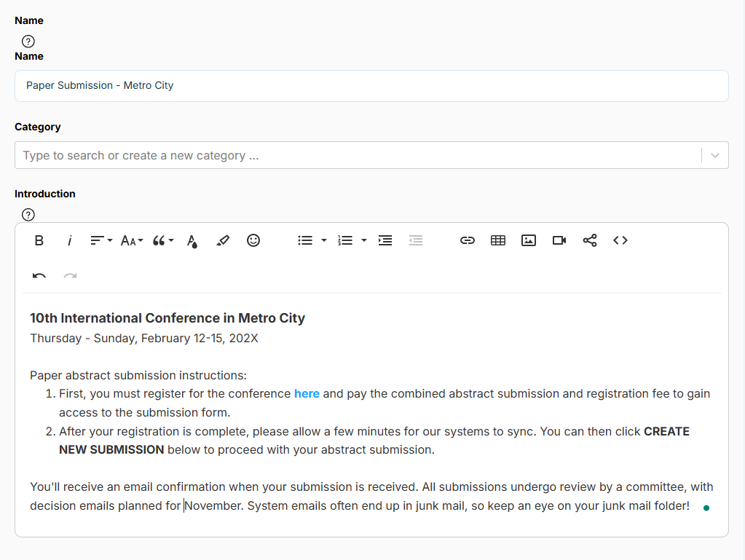Click the Name field with Paper Submission text

[371, 86]
